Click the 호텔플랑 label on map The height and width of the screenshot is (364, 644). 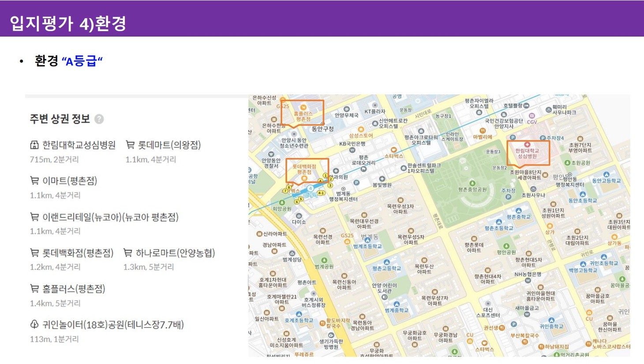513,106
